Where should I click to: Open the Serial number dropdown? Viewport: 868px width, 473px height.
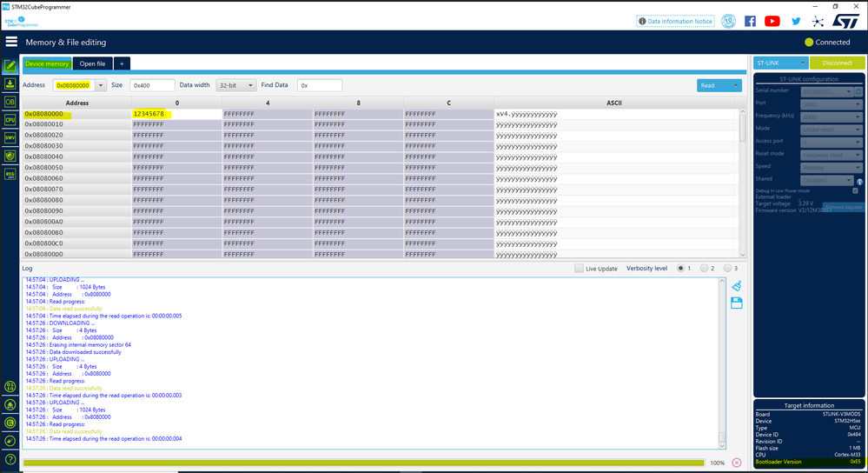(x=827, y=91)
